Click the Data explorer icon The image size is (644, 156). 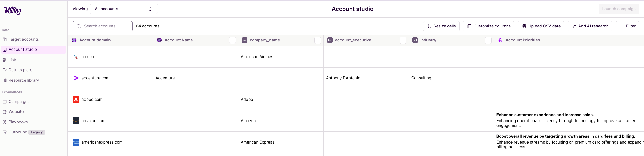point(5,70)
